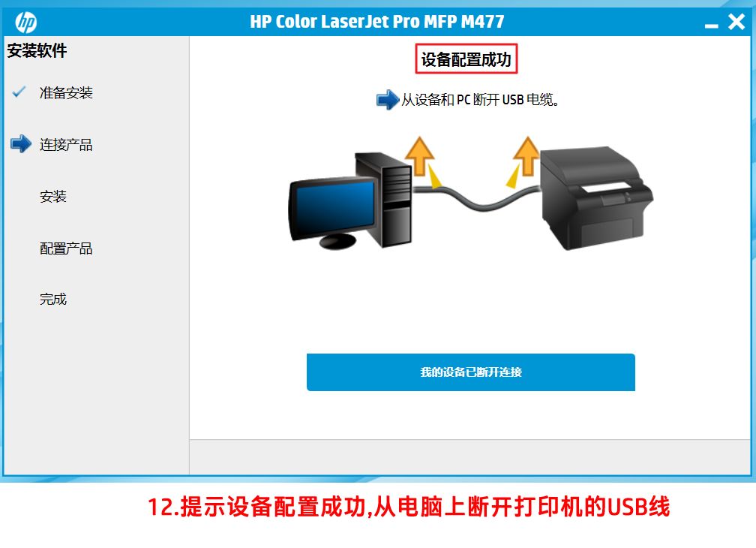756x548 pixels.
Task: Click the printer illustration
Action: pyautogui.click(x=597, y=199)
